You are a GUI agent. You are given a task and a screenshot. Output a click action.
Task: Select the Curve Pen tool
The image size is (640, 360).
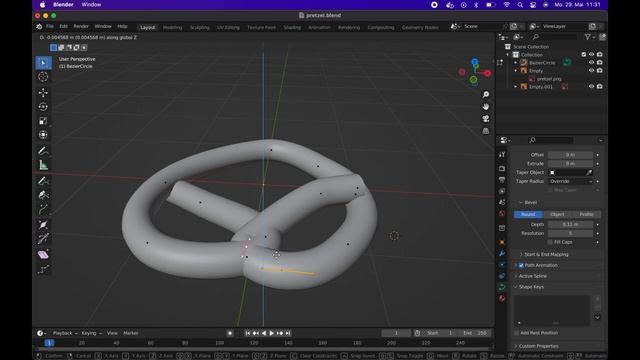tap(43, 195)
